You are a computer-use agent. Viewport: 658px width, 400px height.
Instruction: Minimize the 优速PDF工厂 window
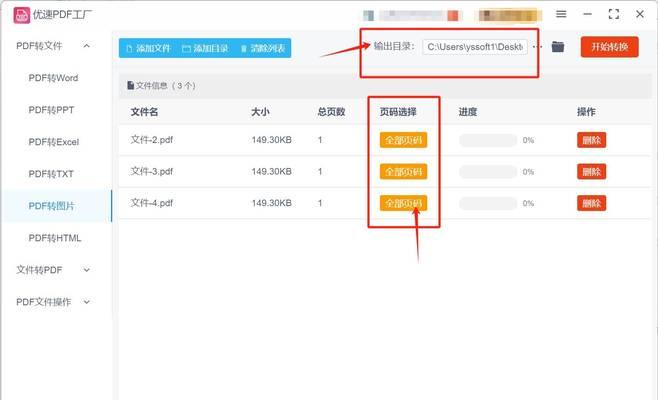(x=588, y=14)
